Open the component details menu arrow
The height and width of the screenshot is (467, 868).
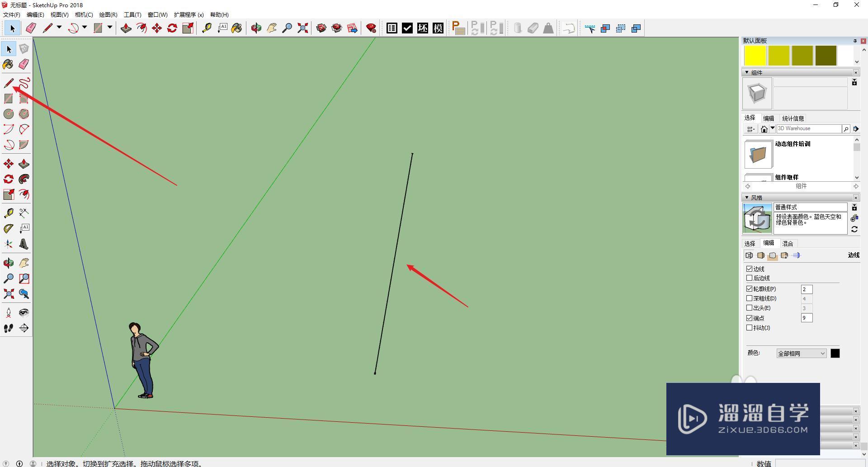(856, 129)
